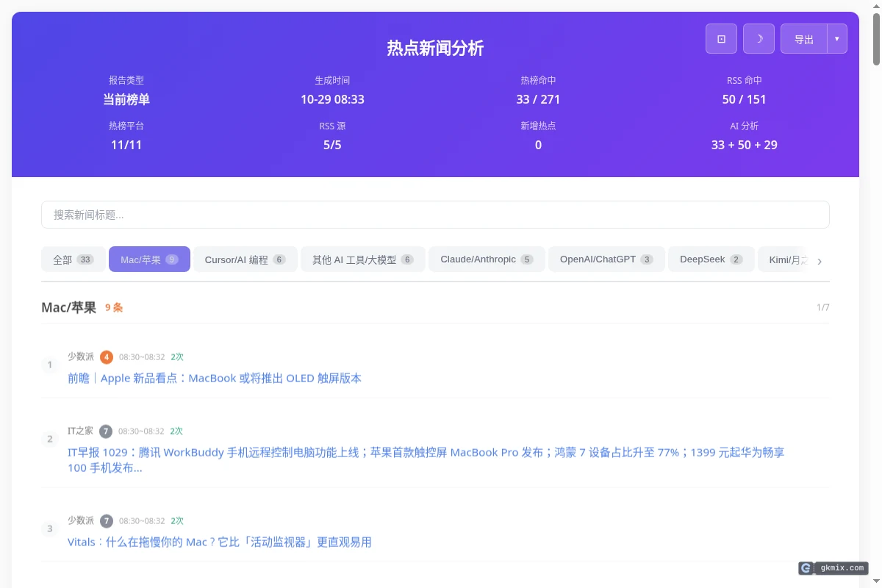882x588 pixels.
Task: Click the 50 / 151 RSS 命中 value
Action: tap(744, 99)
